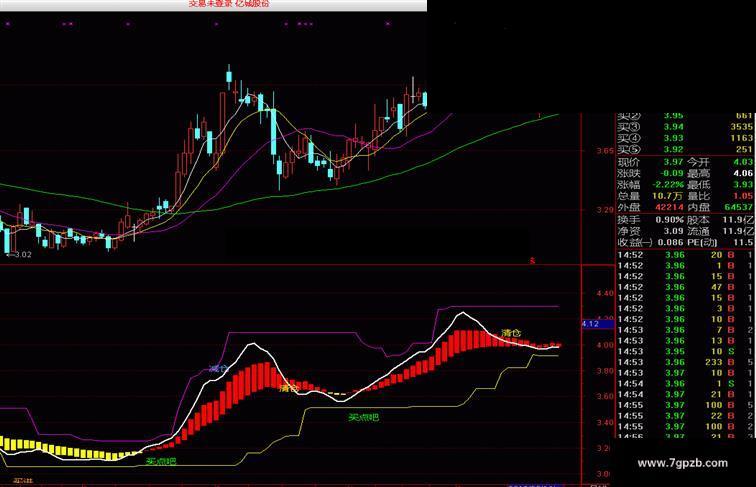Click the 今开 value 4.03
This screenshot has height=487, width=756.
click(x=743, y=162)
